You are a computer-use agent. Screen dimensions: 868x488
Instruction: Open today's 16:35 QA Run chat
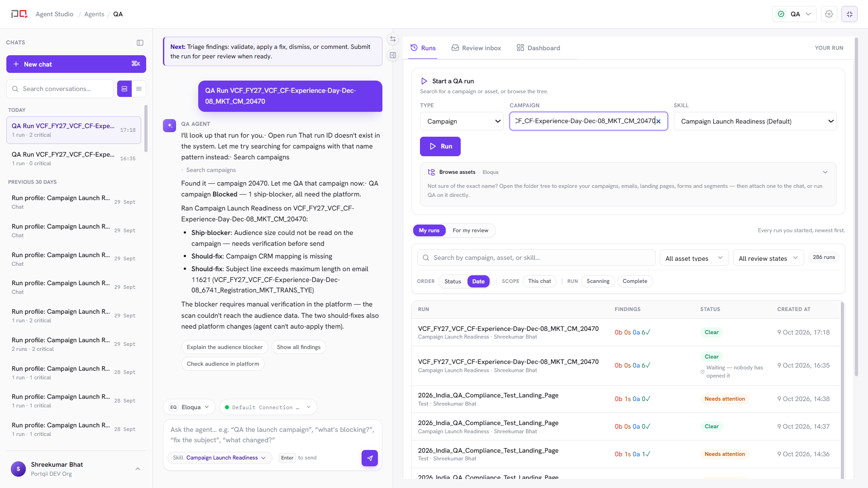(x=74, y=158)
